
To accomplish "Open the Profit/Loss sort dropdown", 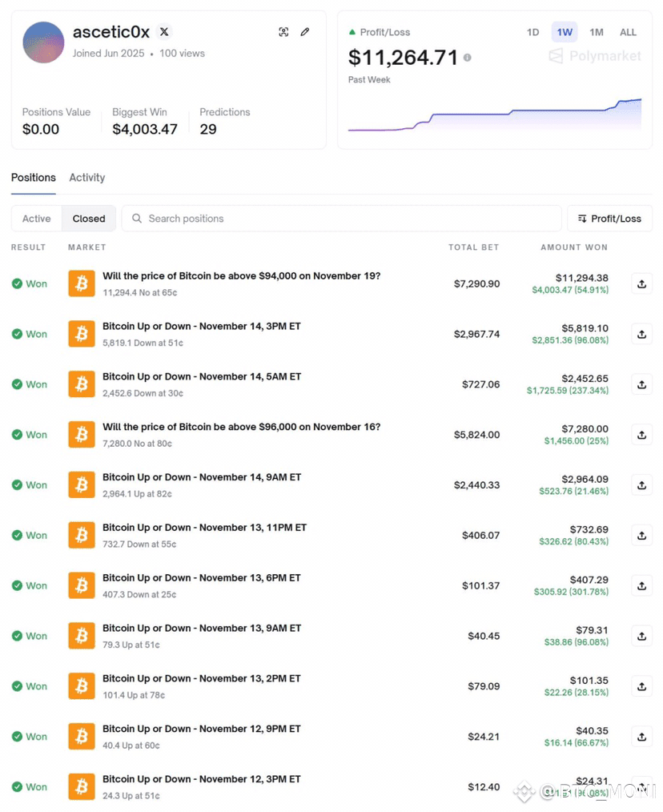I will [x=609, y=219].
